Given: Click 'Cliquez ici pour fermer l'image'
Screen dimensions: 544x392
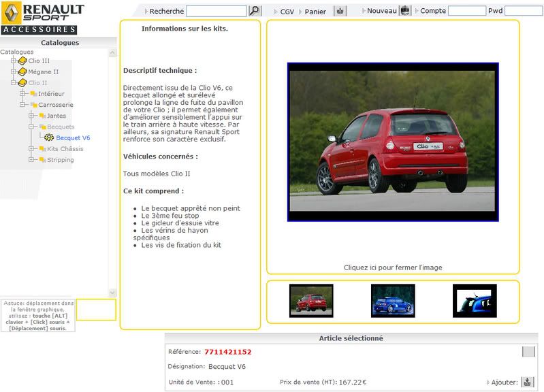Looking at the screenshot, I should click(393, 267).
